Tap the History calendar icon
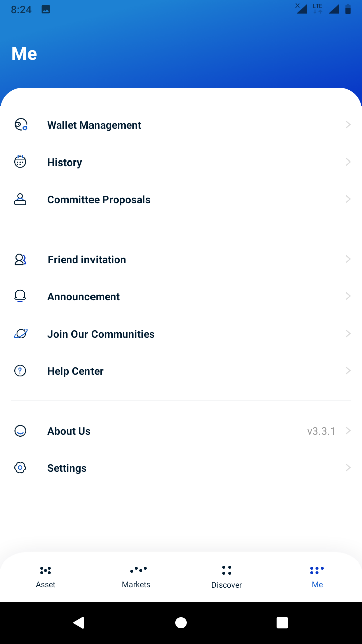 pyautogui.click(x=20, y=162)
